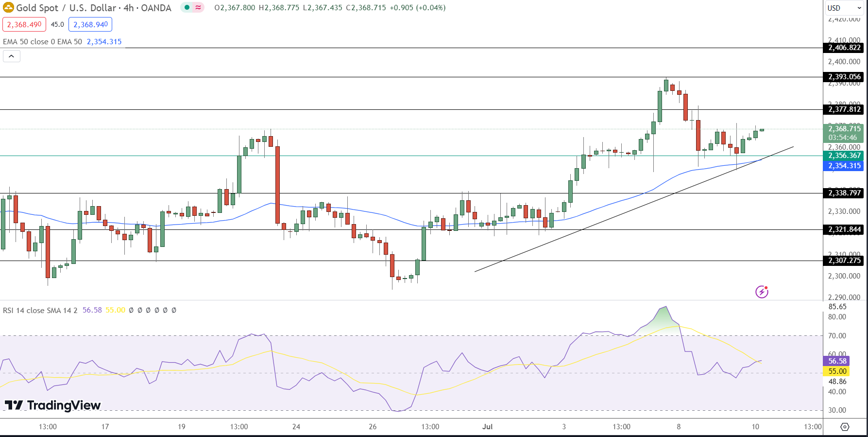The width and height of the screenshot is (868, 437).
Task: Click the pink approximate-data indicator icon
Action: coord(198,8)
